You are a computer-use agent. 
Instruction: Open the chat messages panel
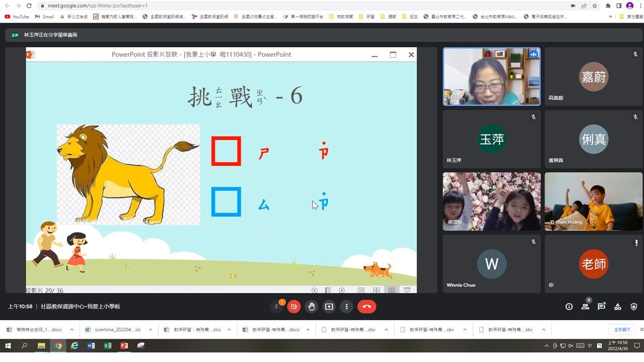coord(601,307)
